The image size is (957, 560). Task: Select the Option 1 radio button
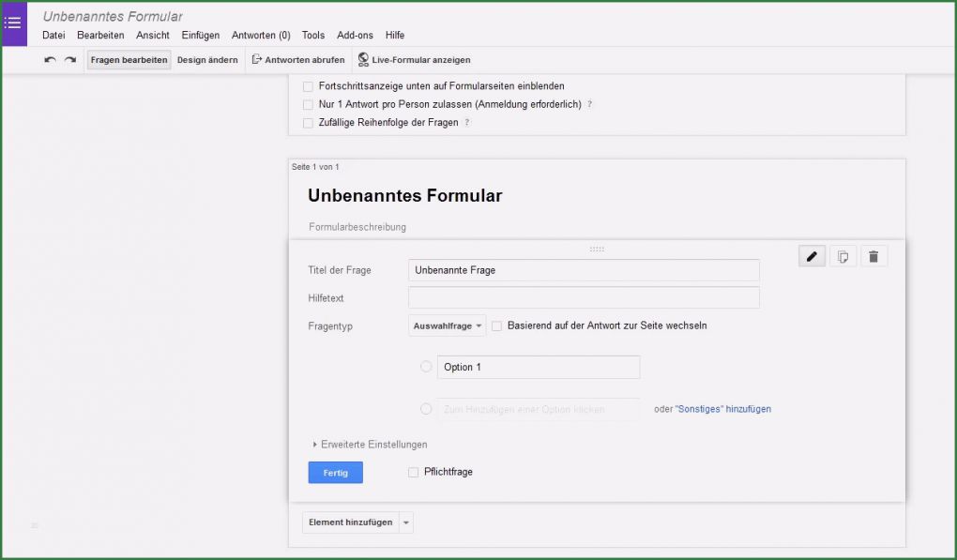coord(425,367)
